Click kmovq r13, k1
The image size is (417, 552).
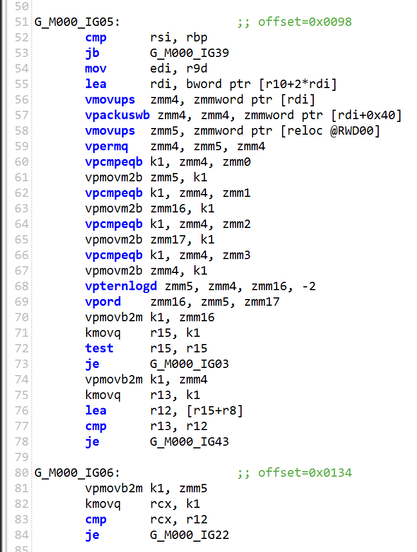point(143,395)
